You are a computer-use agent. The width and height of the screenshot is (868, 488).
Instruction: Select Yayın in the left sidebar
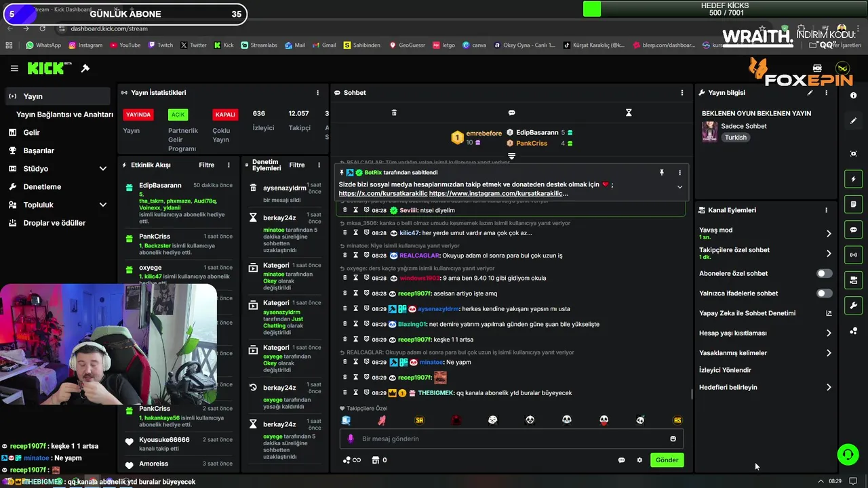[58, 96]
